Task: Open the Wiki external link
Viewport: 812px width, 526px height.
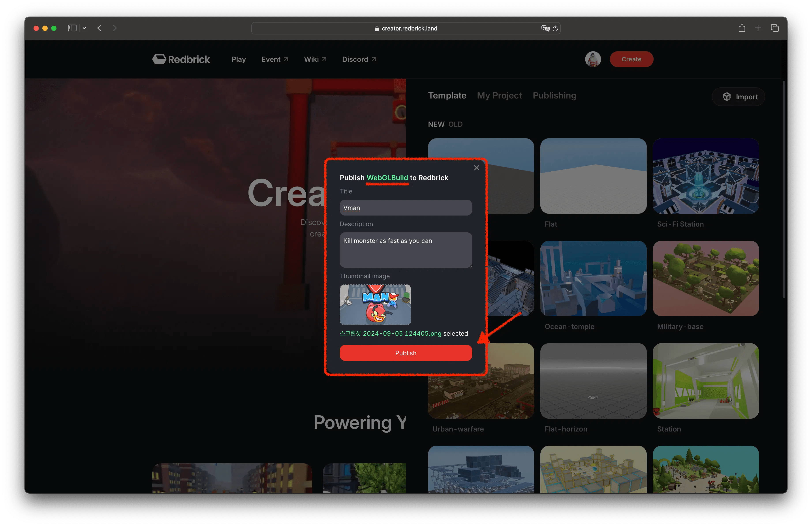Action: click(315, 59)
